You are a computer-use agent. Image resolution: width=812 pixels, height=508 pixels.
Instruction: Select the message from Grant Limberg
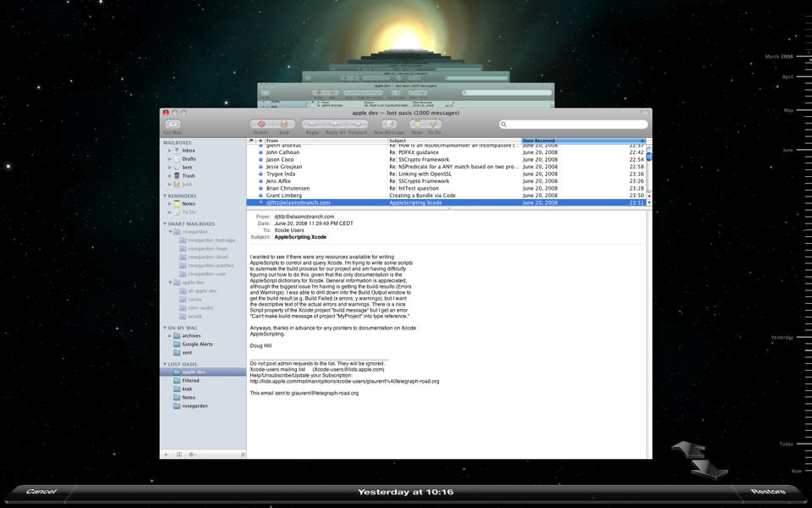448,196
